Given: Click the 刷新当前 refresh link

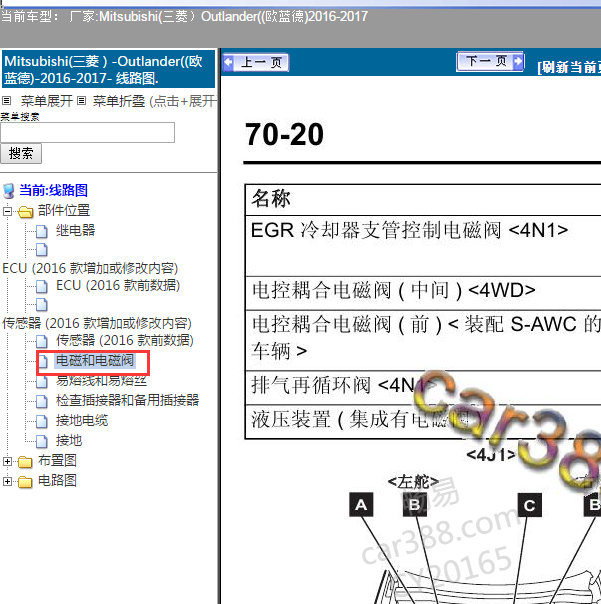Looking at the screenshot, I should [569, 67].
